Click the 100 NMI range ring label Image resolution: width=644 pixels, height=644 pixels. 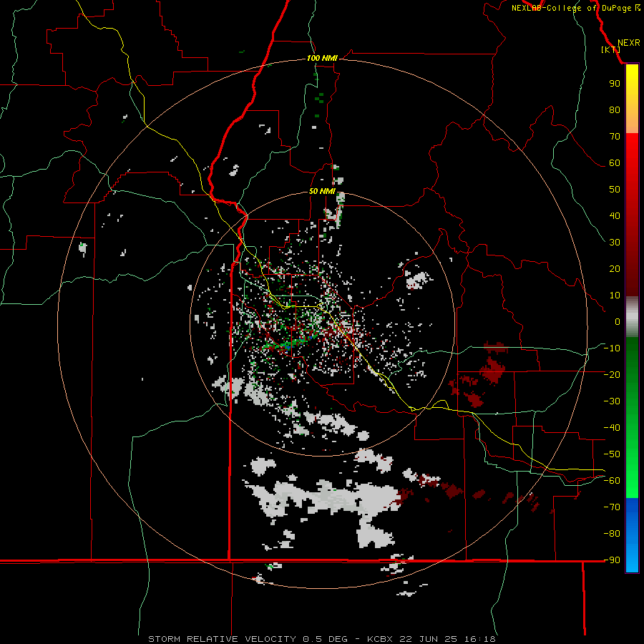click(x=322, y=58)
